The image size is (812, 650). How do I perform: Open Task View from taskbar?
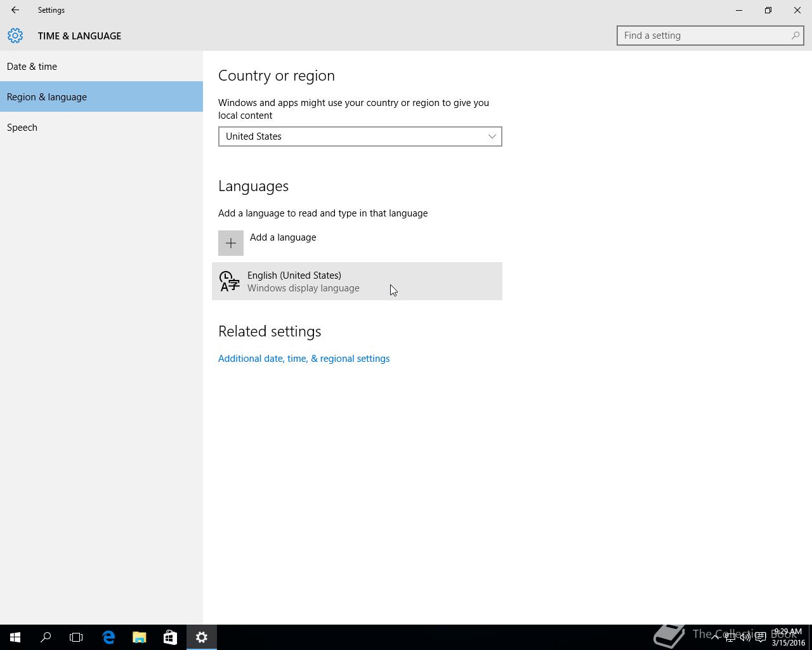(x=76, y=637)
